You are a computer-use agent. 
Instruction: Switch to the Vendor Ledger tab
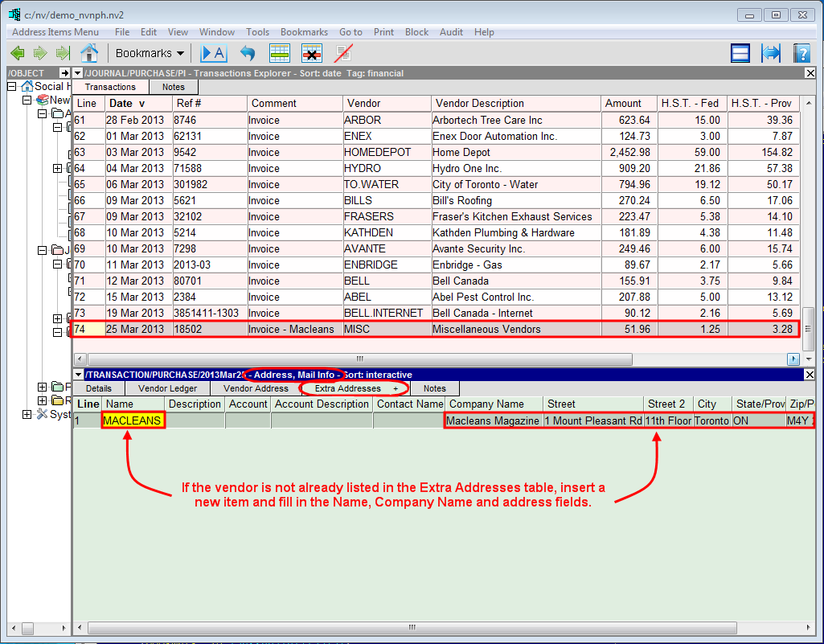(167, 388)
